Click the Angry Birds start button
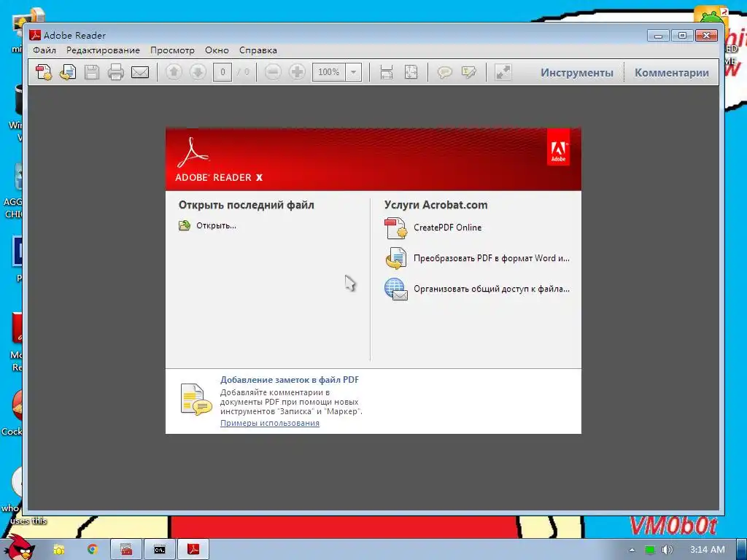Image resolution: width=747 pixels, height=560 pixels. 19,548
